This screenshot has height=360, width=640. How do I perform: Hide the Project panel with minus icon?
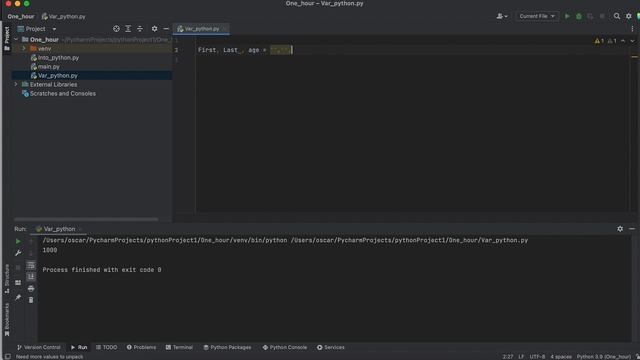coord(166,29)
